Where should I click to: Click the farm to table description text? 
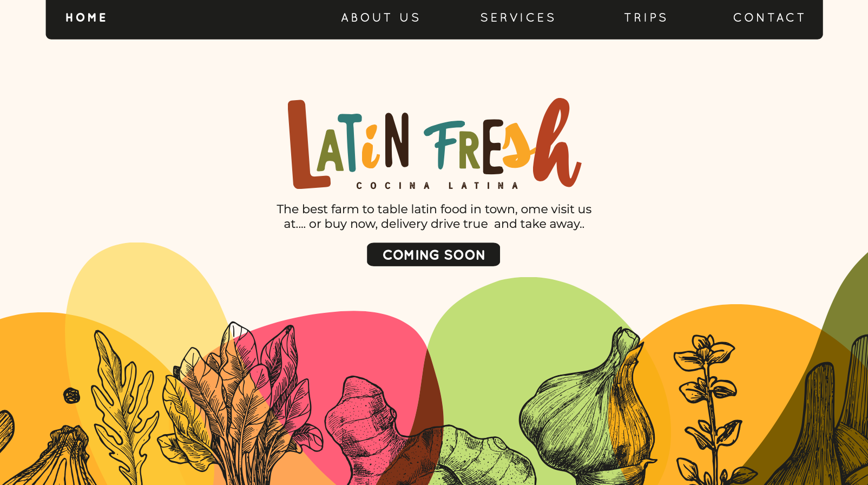coord(434,217)
